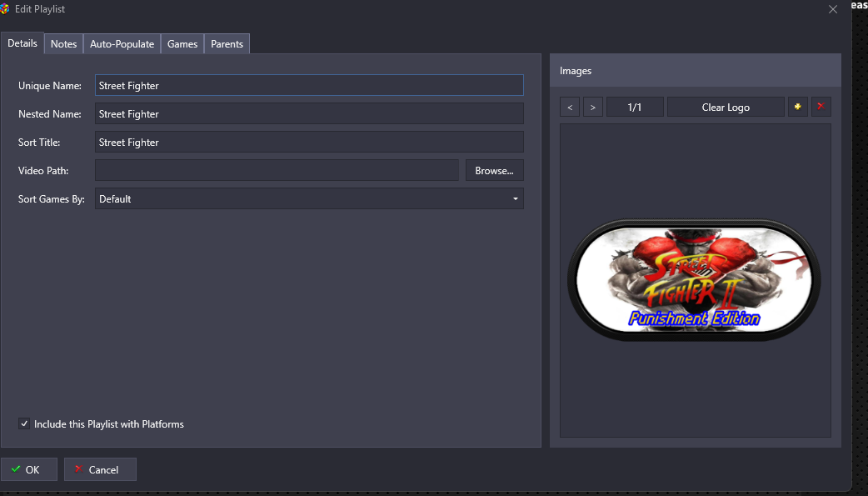Click the Images panel header
This screenshot has height=496, width=868.
(x=696, y=70)
